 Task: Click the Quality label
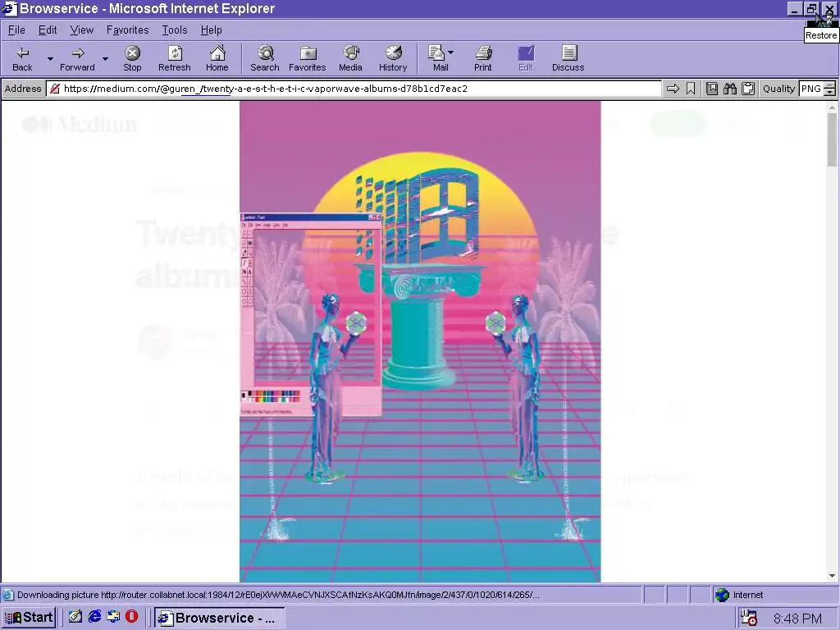point(779,89)
